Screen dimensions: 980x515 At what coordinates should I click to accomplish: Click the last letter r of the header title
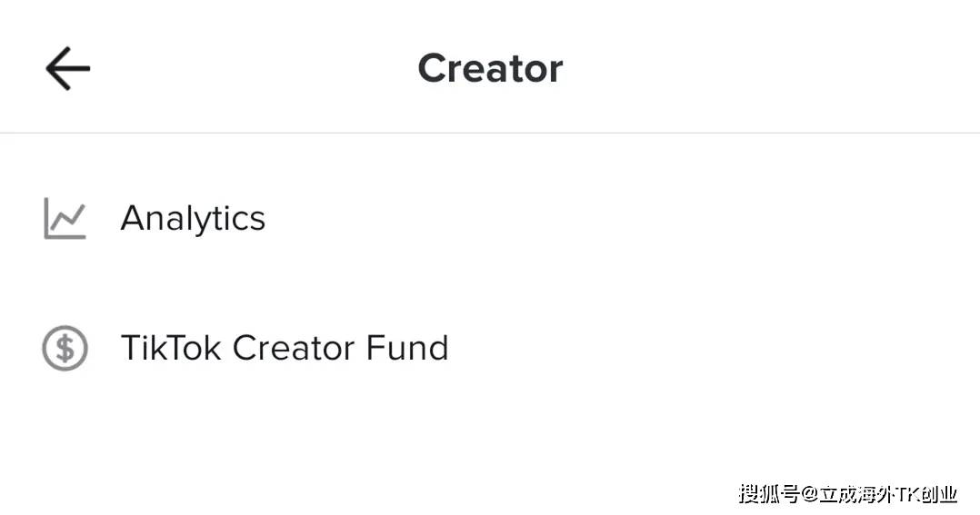[x=555, y=72]
